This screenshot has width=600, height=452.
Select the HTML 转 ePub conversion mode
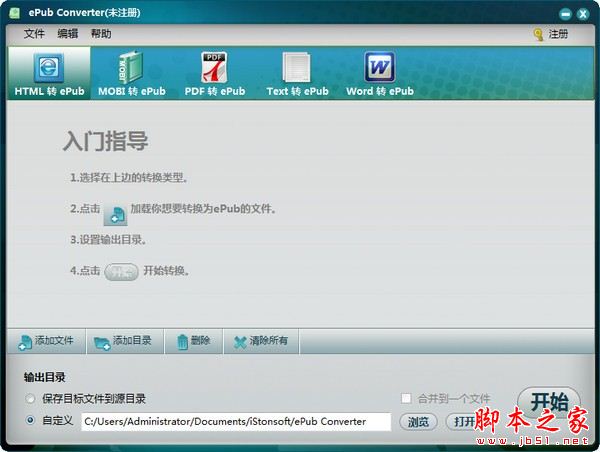point(49,73)
